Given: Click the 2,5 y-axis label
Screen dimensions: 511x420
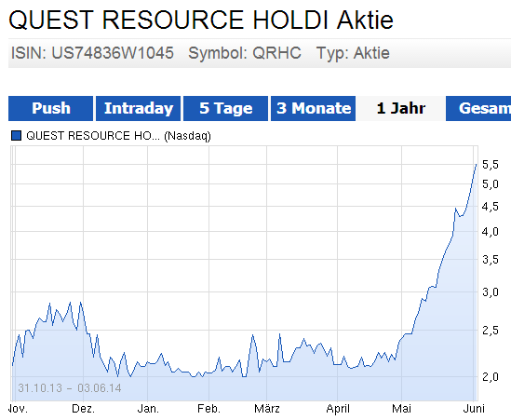Looking at the screenshot, I should pyautogui.click(x=491, y=331).
